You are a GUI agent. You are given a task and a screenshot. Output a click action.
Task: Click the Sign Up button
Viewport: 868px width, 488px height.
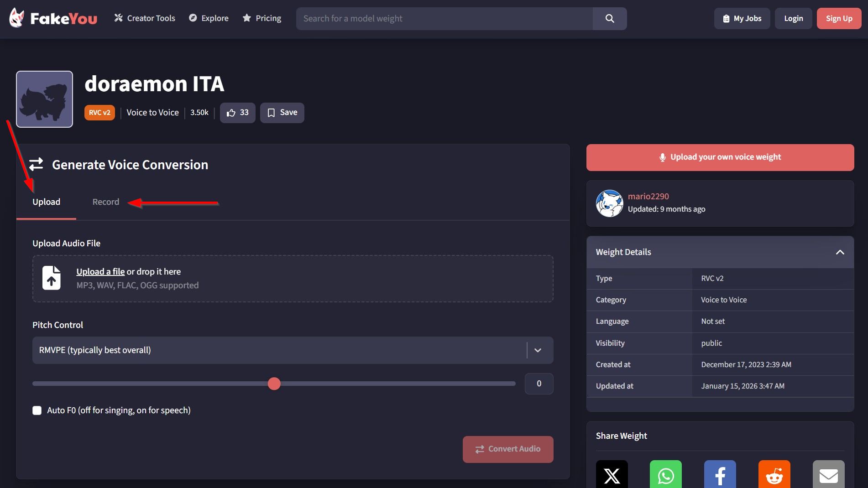click(839, 19)
